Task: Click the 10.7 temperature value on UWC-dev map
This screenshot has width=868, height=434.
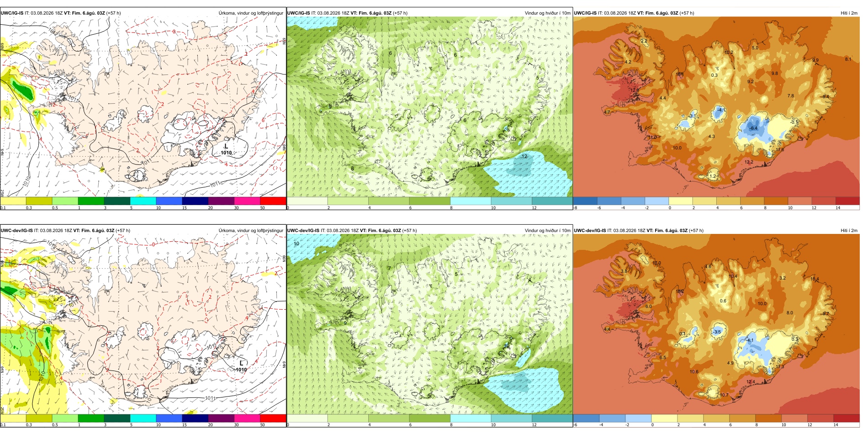Action: [724, 395]
